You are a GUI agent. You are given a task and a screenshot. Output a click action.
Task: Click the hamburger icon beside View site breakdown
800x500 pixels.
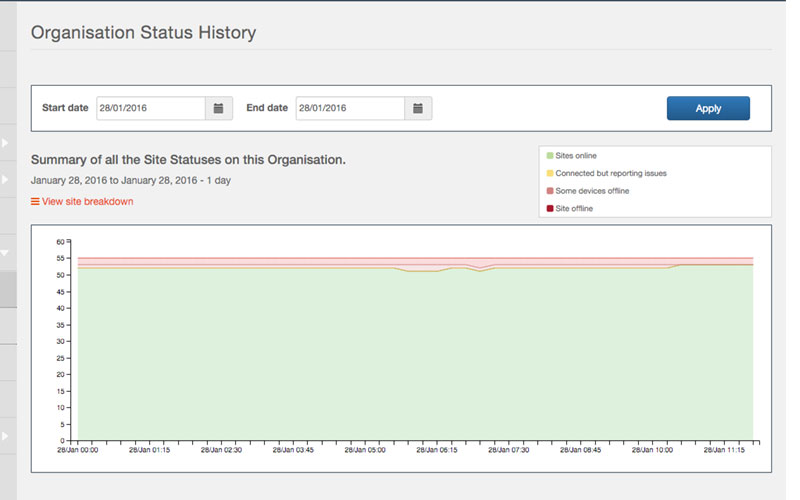pos(35,202)
